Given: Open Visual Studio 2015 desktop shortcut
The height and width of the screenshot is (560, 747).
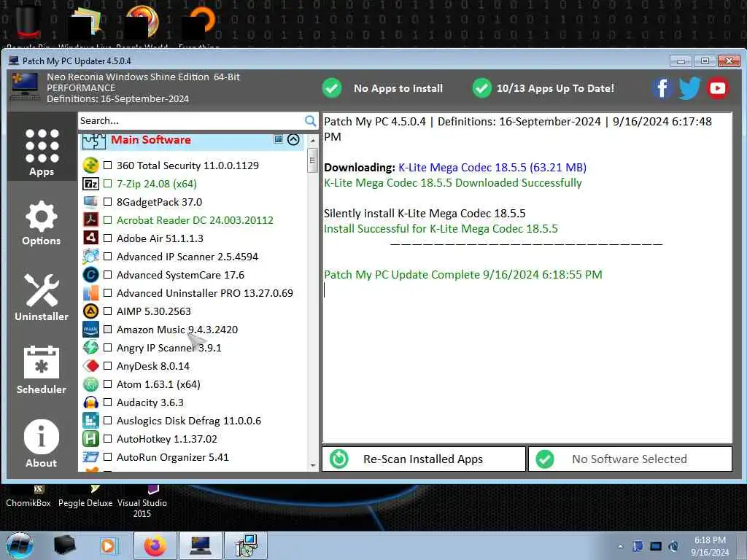Looking at the screenshot, I should coord(142,502).
